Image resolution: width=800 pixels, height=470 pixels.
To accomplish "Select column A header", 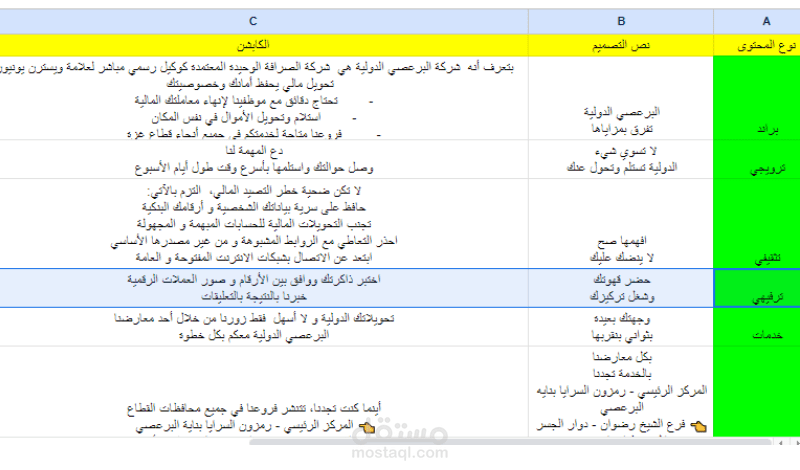I will point(757,21).
